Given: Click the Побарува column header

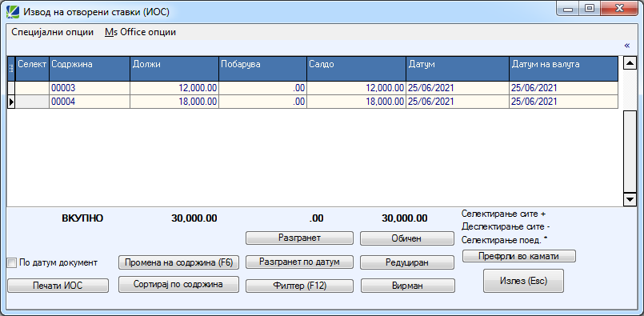Looking at the screenshot, I should (263, 69).
